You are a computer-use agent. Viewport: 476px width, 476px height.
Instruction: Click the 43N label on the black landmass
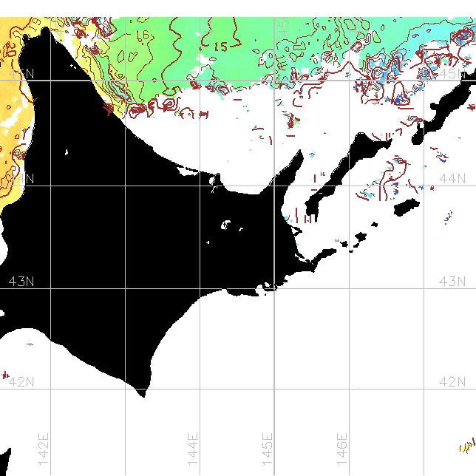[21, 282]
